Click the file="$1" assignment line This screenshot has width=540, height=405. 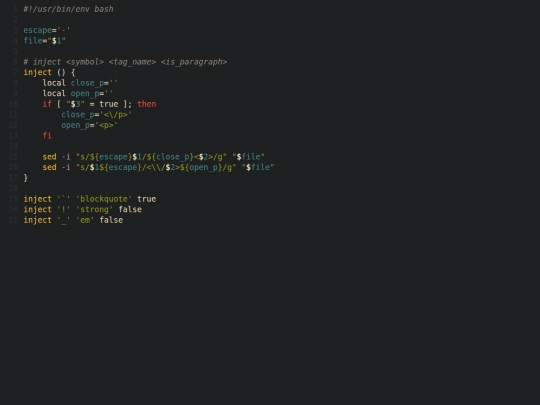[44, 41]
